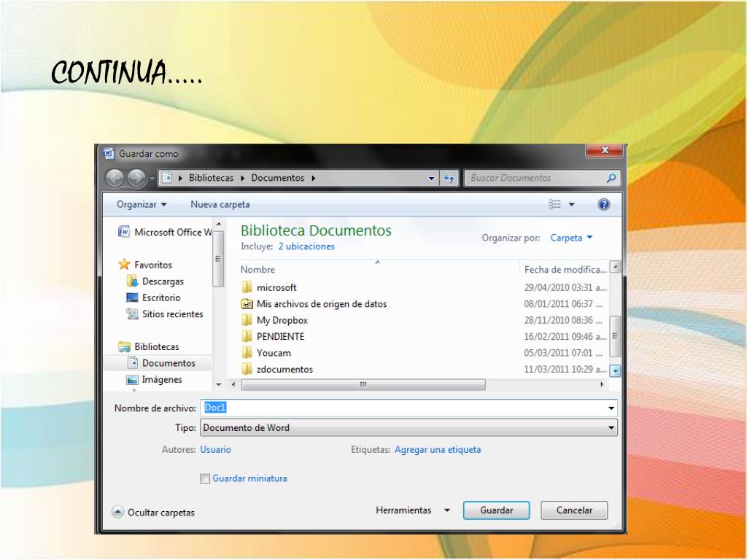
Task: Click the Youcam folder icon
Action: [247, 353]
